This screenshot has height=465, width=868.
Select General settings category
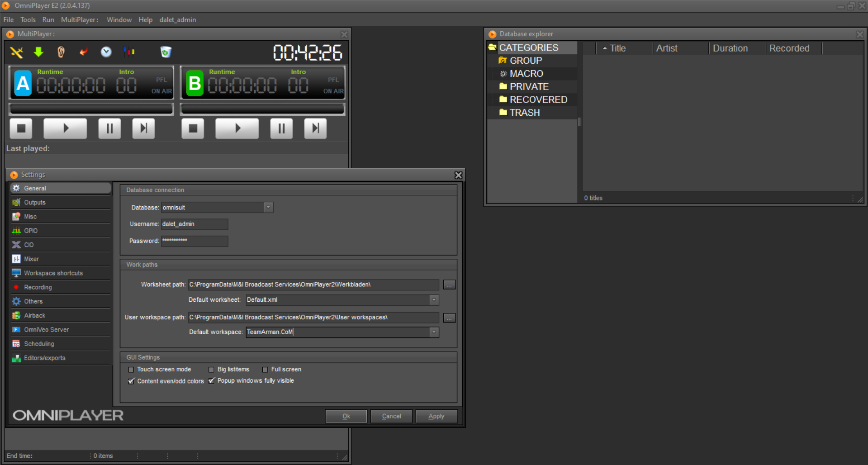(61, 188)
